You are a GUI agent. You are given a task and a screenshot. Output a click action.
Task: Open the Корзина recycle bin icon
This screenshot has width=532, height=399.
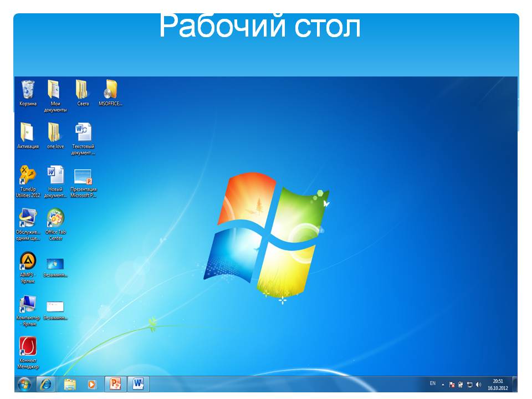pyautogui.click(x=28, y=90)
